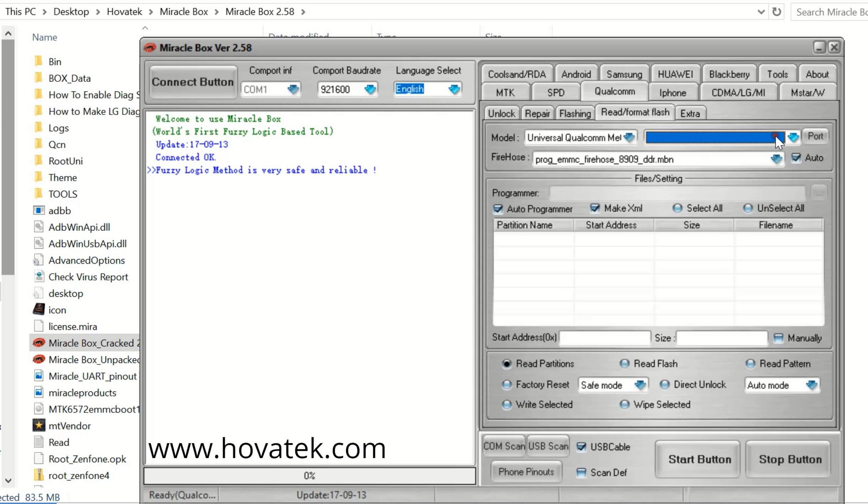Select the AdbWinUsbApi.dll file icon
The height and width of the screenshot is (504, 868).
38,243
